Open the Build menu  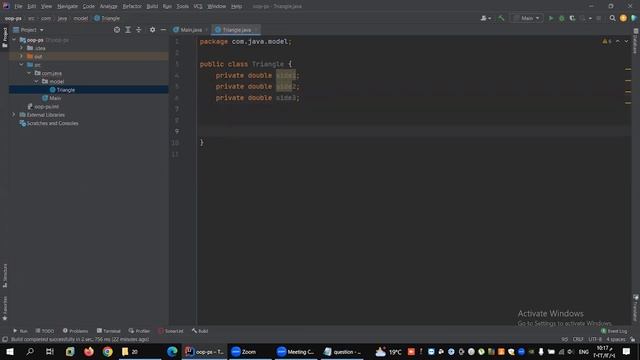point(152,6)
